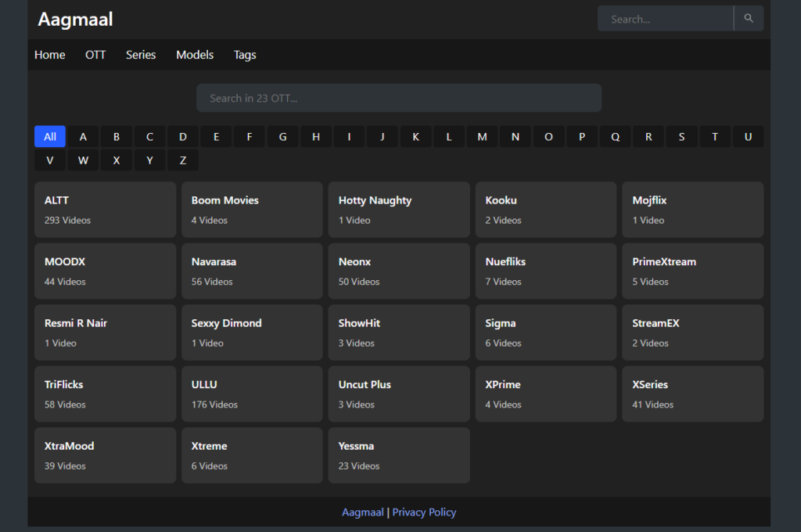Open the Xtreme card
Screen dimensions: 801x532
[x=253, y=455]
